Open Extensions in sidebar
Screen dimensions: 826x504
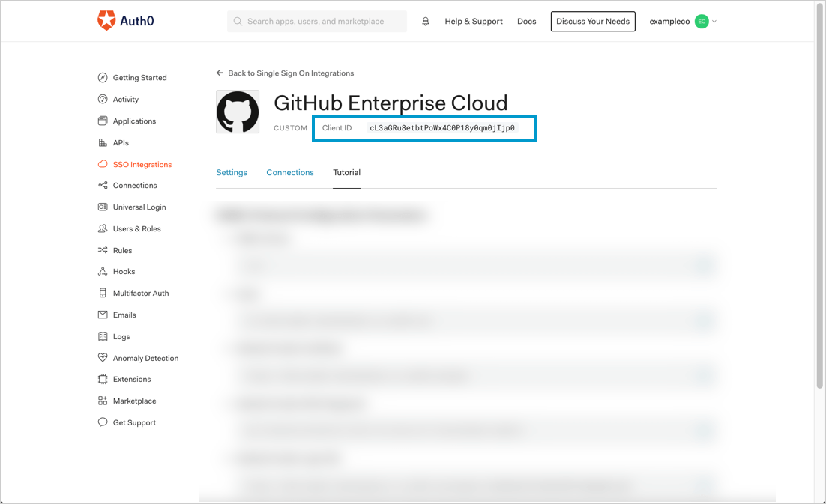tap(132, 380)
